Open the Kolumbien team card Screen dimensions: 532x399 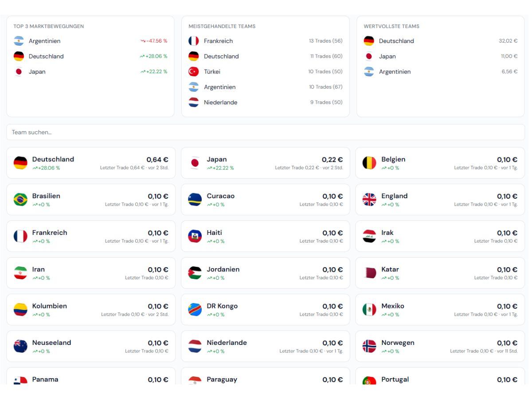pyautogui.click(x=91, y=309)
